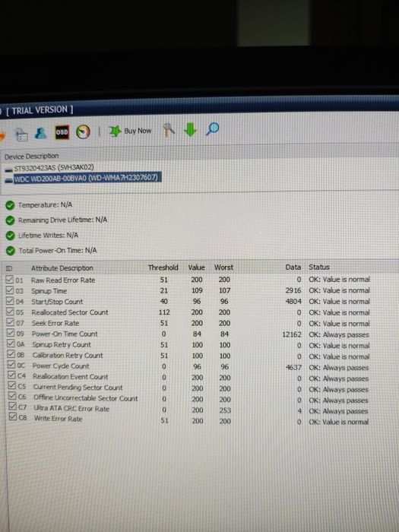The width and height of the screenshot is (399, 532).
Task: Sort by the ID column header
Action: click(x=9, y=268)
